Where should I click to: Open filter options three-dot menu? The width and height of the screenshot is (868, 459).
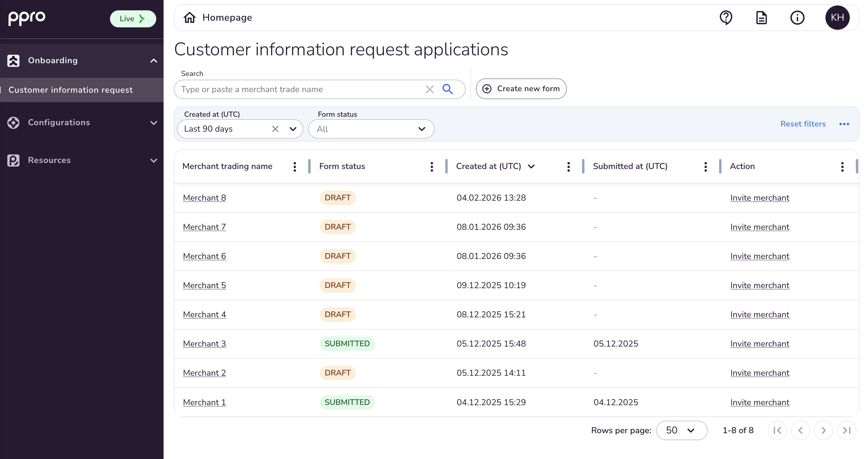coord(844,124)
